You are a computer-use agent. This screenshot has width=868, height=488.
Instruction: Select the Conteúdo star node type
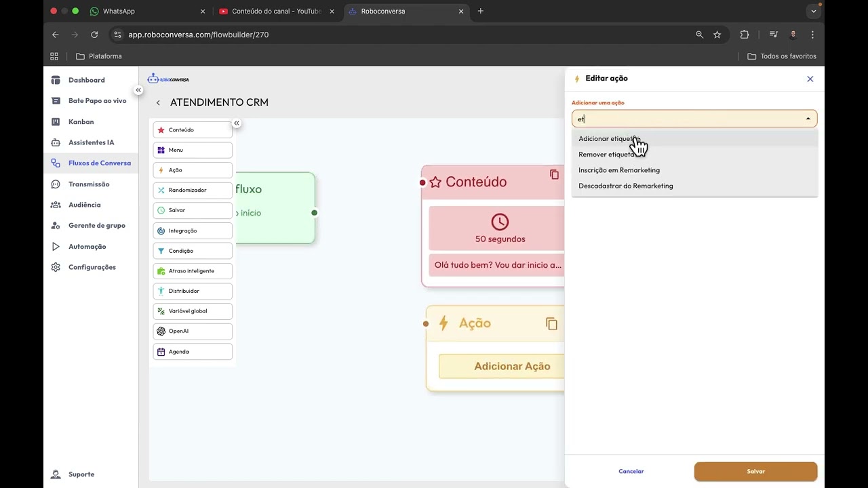tap(193, 130)
